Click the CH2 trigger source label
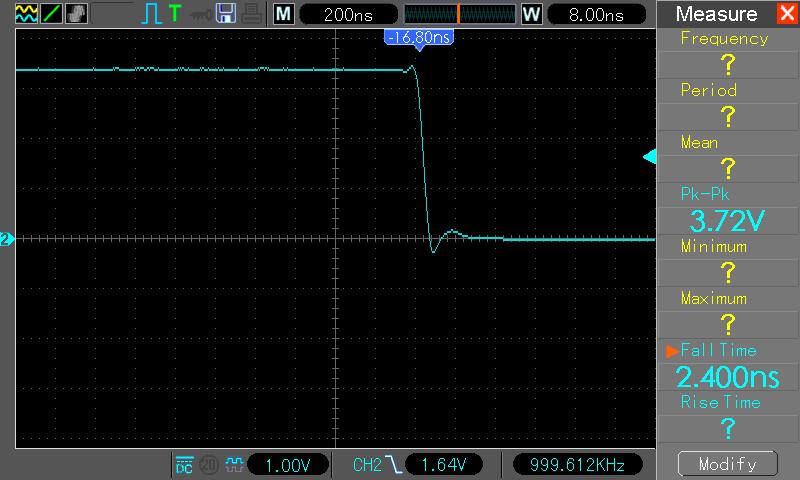This screenshot has height=480, width=800. point(367,465)
